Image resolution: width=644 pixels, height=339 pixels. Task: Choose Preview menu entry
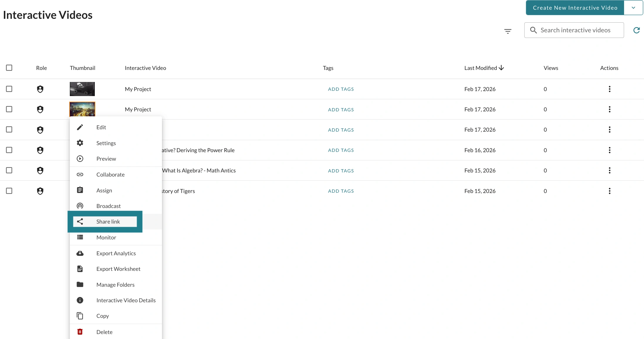pyautogui.click(x=116, y=159)
